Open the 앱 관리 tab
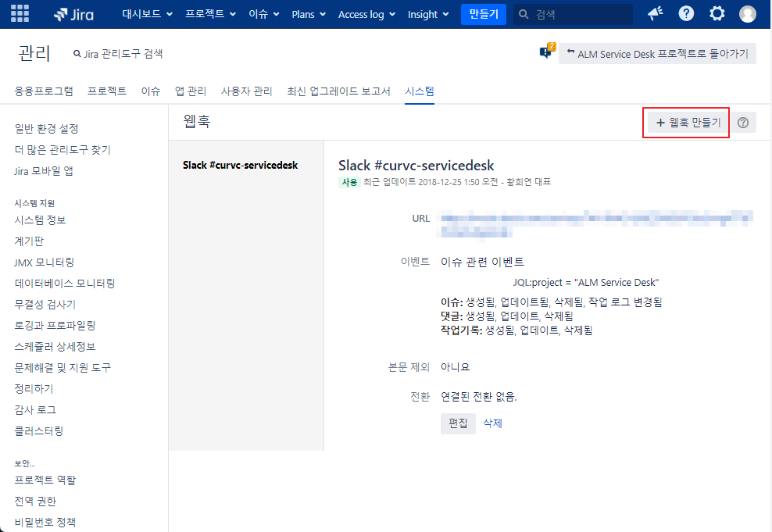 click(x=191, y=91)
